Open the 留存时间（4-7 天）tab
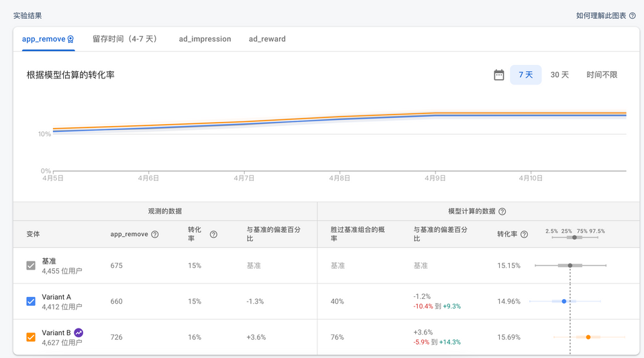 pos(125,39)
